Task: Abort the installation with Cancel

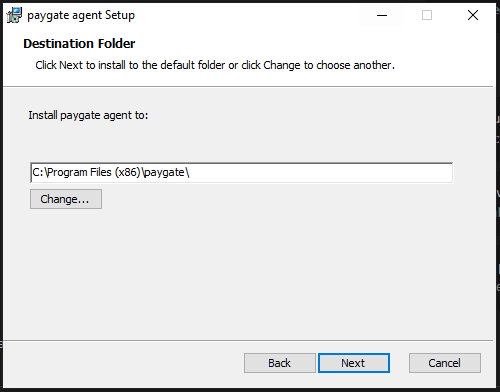Action: (x=445, y=363)
